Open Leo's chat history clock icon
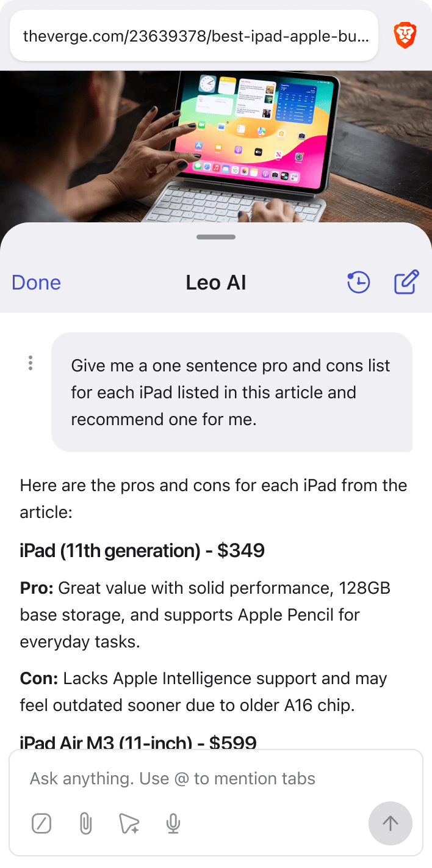 pos(359,282)
